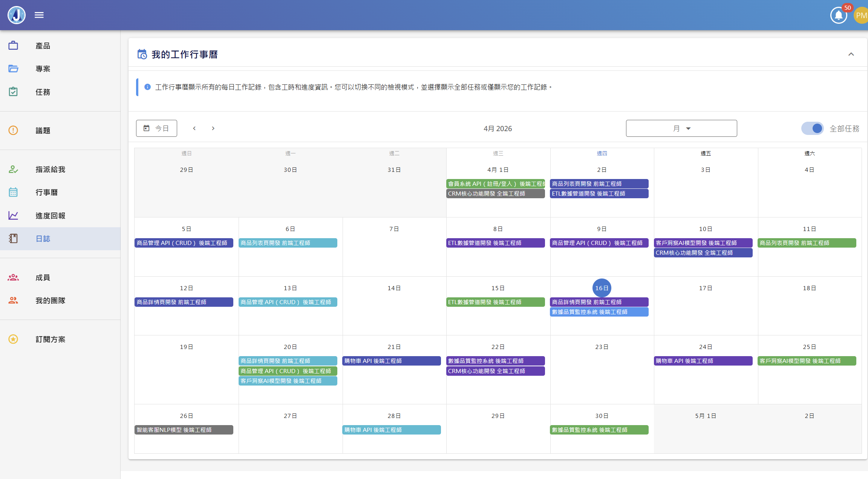
Task: Open the 我的團隊 sidebar item
Action: (51, 301)
